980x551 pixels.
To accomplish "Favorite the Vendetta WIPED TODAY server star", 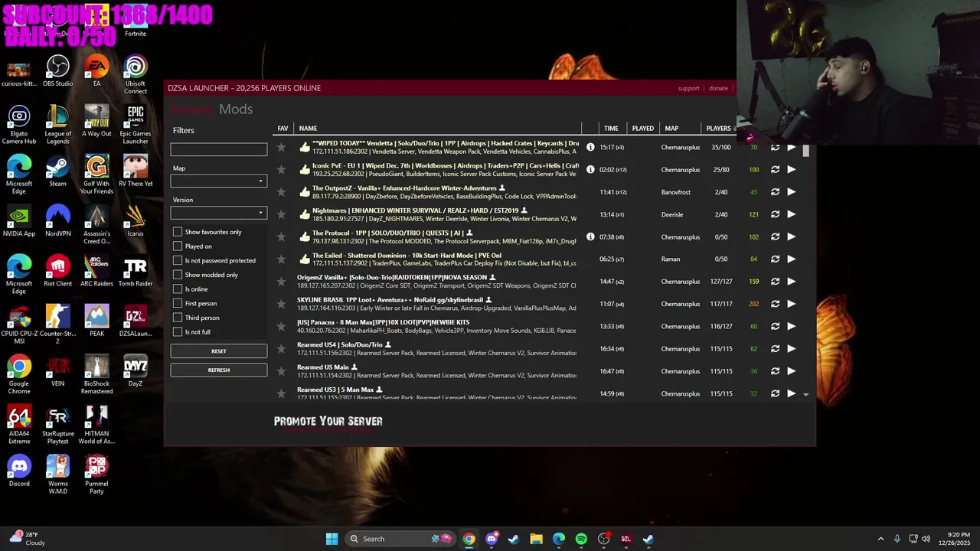I will pyautogui.click(x=281, y=147).
